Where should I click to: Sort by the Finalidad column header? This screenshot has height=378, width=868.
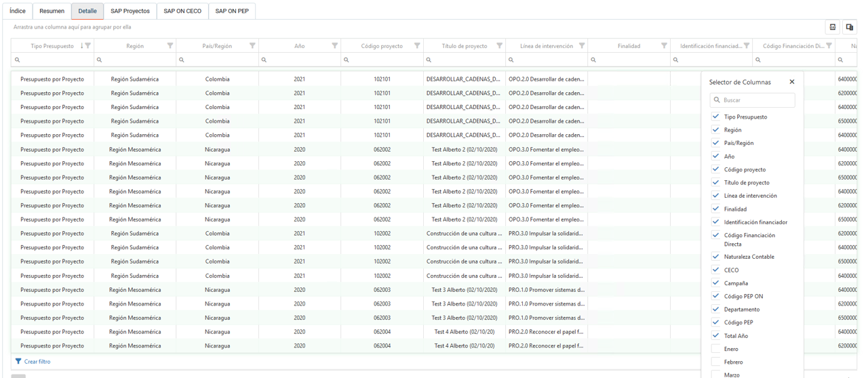pyautogui.click(x=629, y=46)
